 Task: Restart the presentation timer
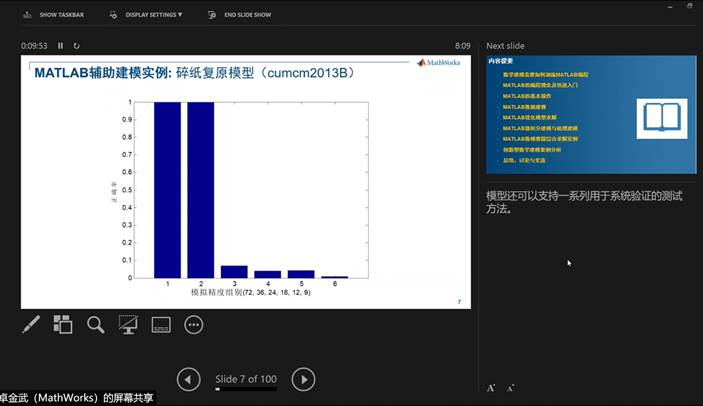77,46
